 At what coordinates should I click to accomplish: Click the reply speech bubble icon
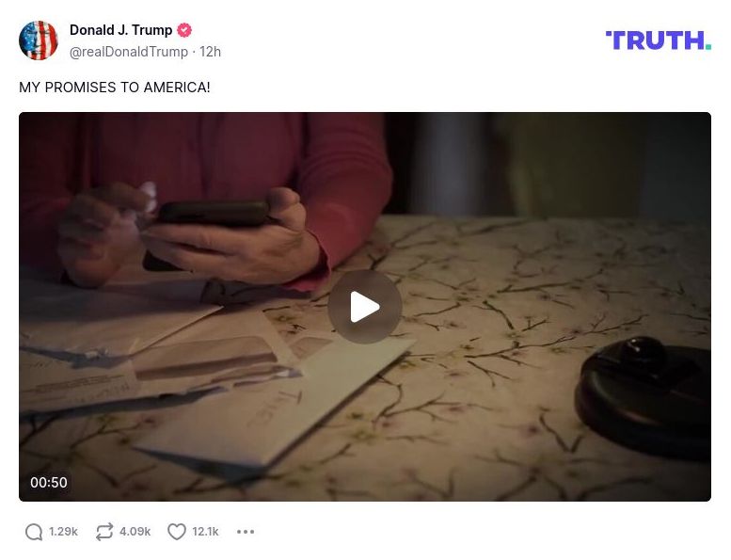(x=34, y=532)
